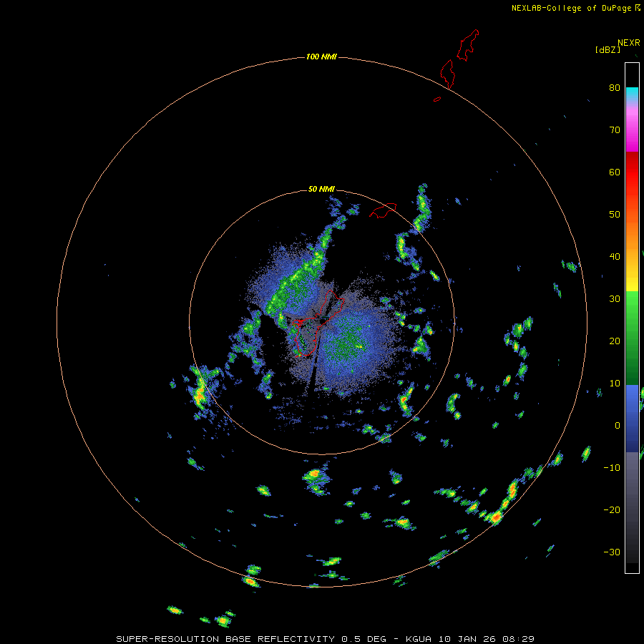Viewport: 644px width, 644px height.
Task: Click the -10 value on the dBZ scale
Action: 612,467
